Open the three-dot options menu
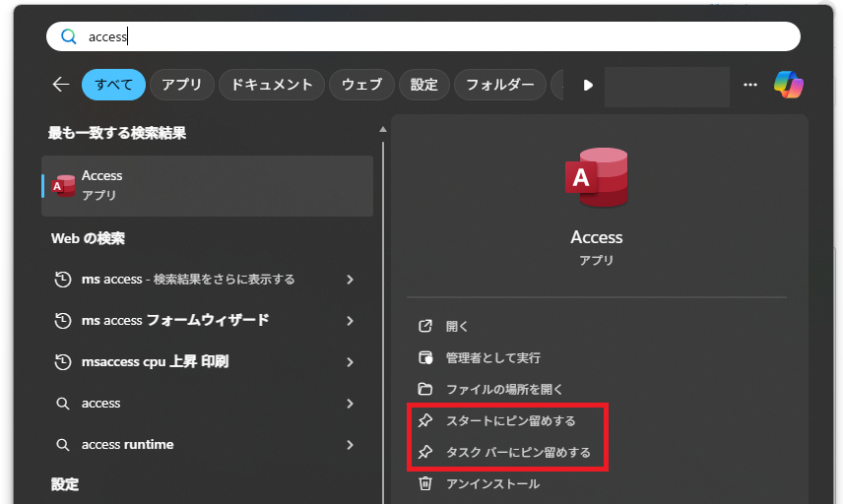843x504 pixels. (x=750, y=85)
